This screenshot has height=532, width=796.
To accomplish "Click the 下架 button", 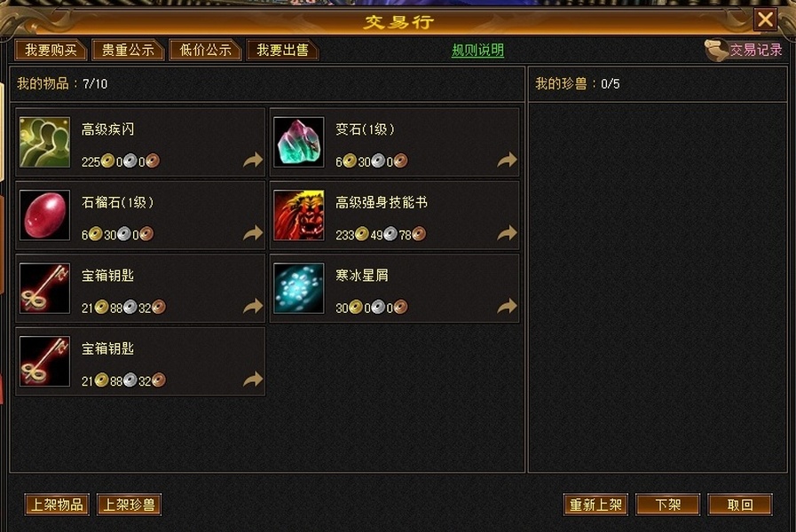I will tap(667, 505).
